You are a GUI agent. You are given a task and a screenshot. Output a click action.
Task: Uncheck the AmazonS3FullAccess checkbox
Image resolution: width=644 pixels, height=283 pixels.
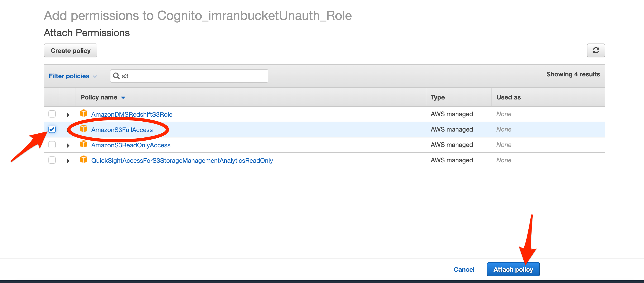click(52, 129)
